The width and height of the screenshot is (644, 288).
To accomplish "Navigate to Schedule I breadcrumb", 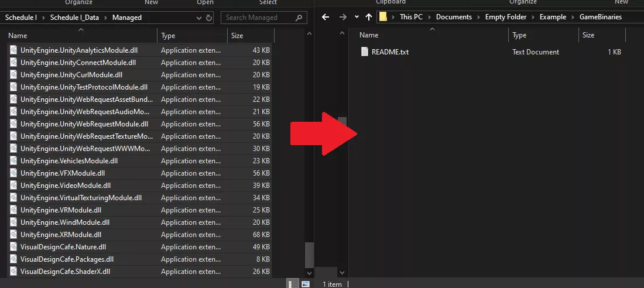I will point(21,18).
